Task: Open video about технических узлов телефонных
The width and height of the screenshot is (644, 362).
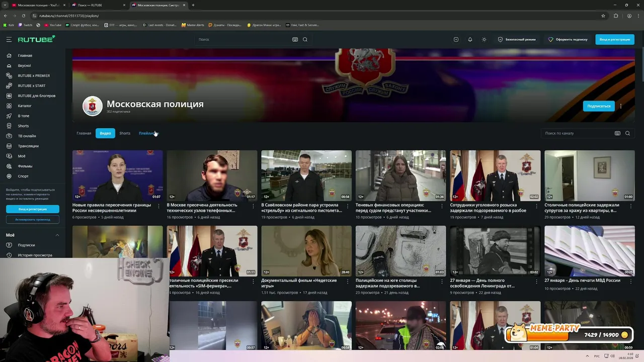Action: coord(212,175)
